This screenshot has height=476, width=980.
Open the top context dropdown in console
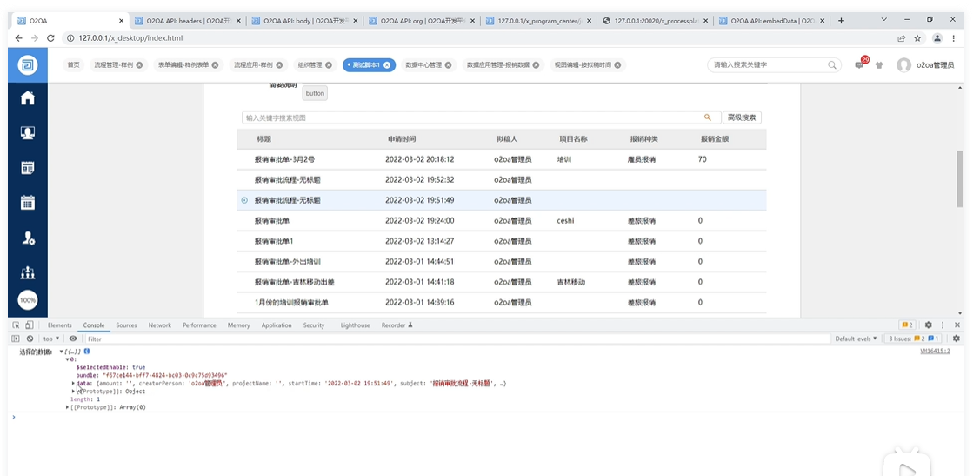[x=50, y=339]
